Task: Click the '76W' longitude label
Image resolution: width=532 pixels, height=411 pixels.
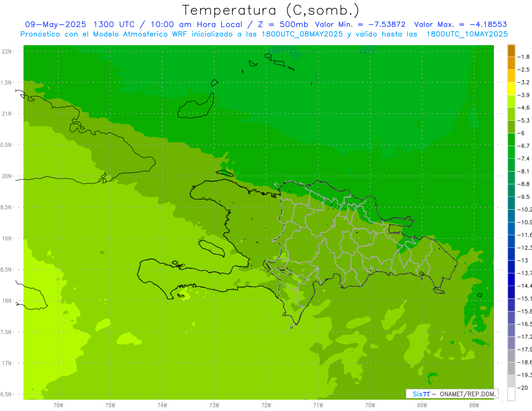Action: pyautogui.click(x=58, y=405)
